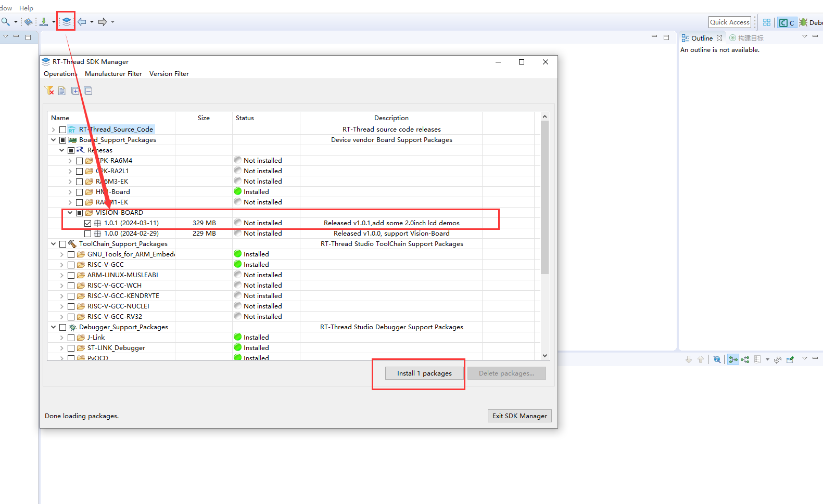Open the Version Filter menu
This screenshot has height=504, width=823.
point(169,74)
